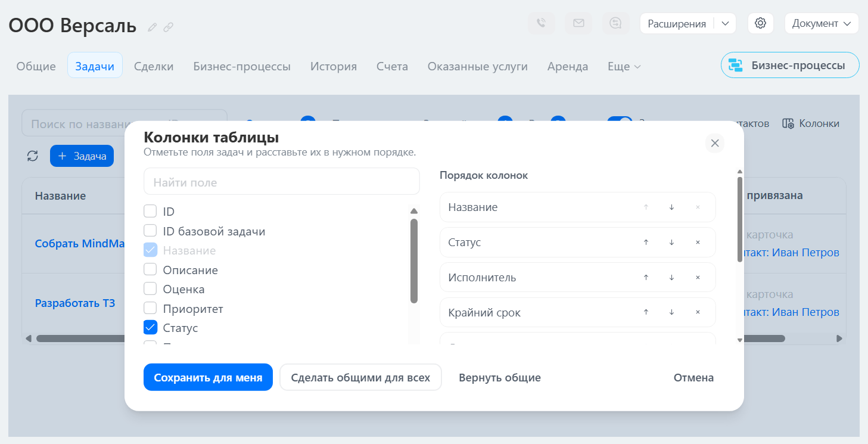Move Название column down
This screenshot has width=868, height=444.
pos(671,207)
